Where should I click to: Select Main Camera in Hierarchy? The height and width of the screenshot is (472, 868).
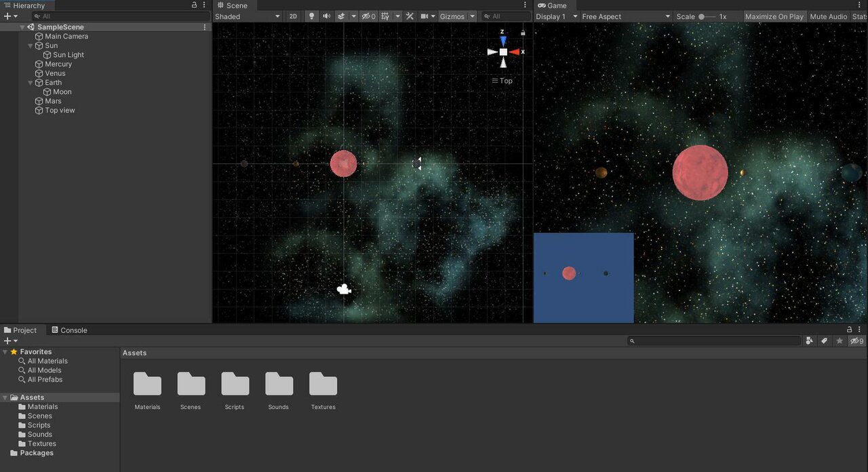point(66,37)
